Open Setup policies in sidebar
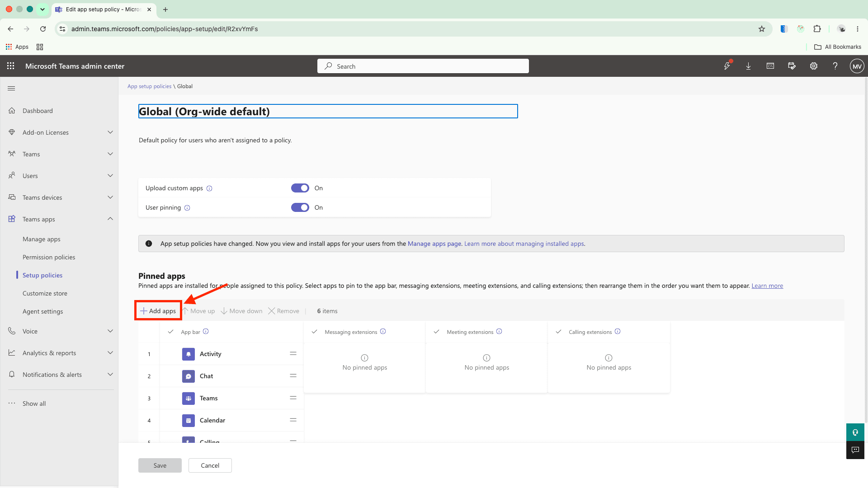Image resolution: width=868 pixels, height=488 pixels. pyautogui.click(x=42, y=276)
